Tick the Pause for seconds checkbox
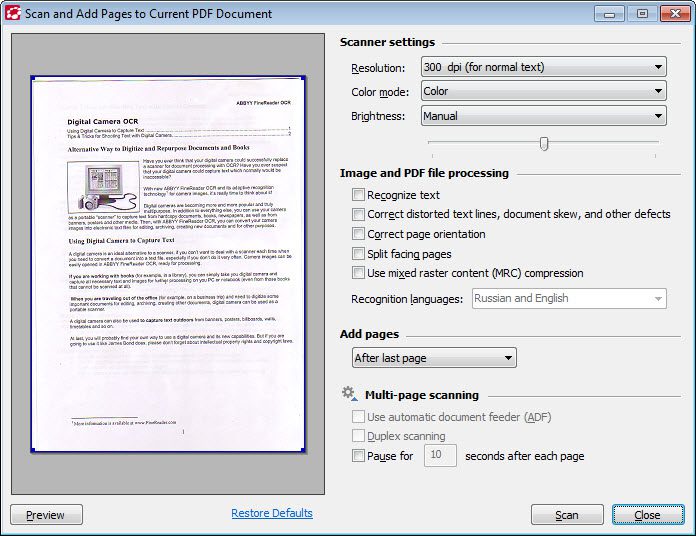The image size is (696, 536). 358,456
